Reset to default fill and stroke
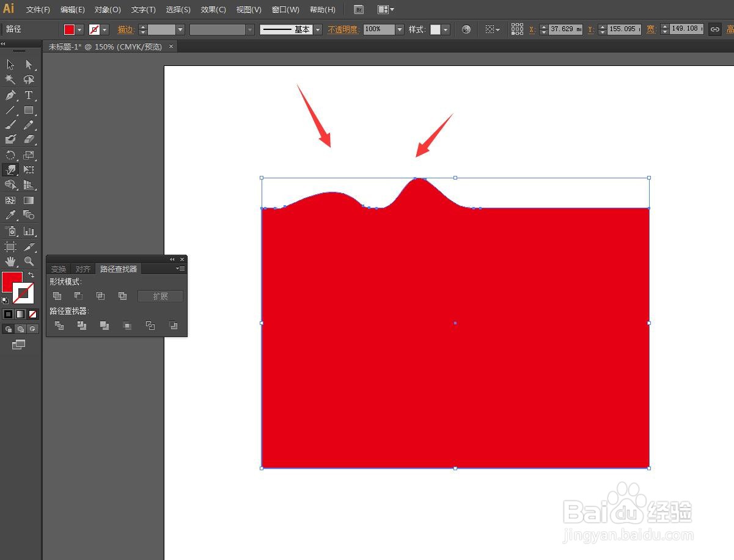 5,300
